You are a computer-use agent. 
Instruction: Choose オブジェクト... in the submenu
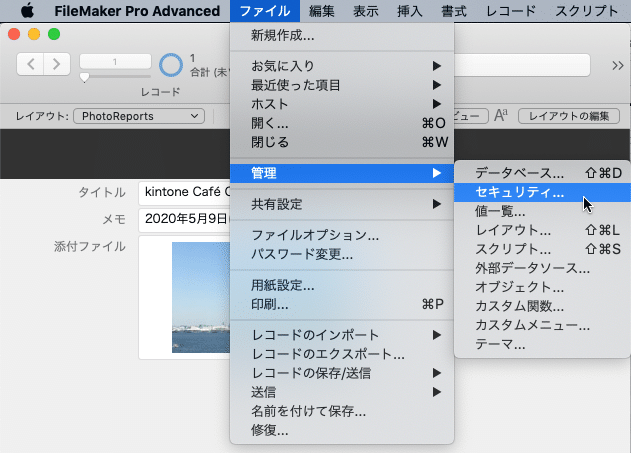[x=542, y=287]
